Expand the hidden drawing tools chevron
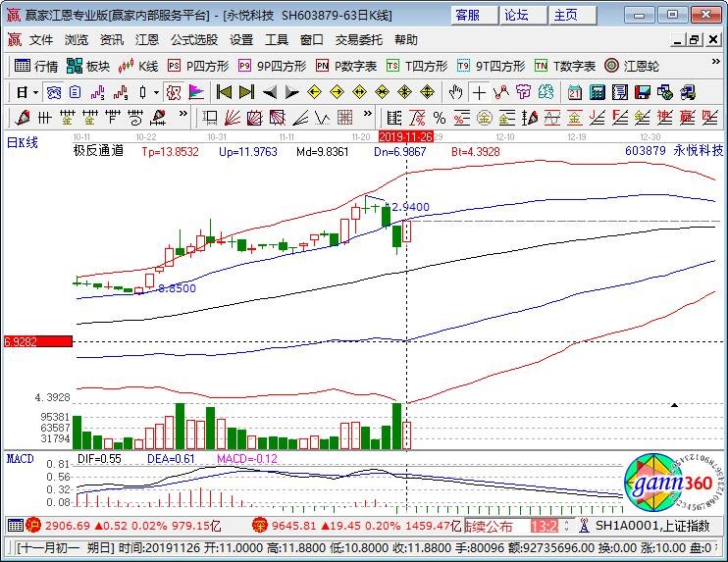This screenshot has height=562, width=728. [182, 113]
